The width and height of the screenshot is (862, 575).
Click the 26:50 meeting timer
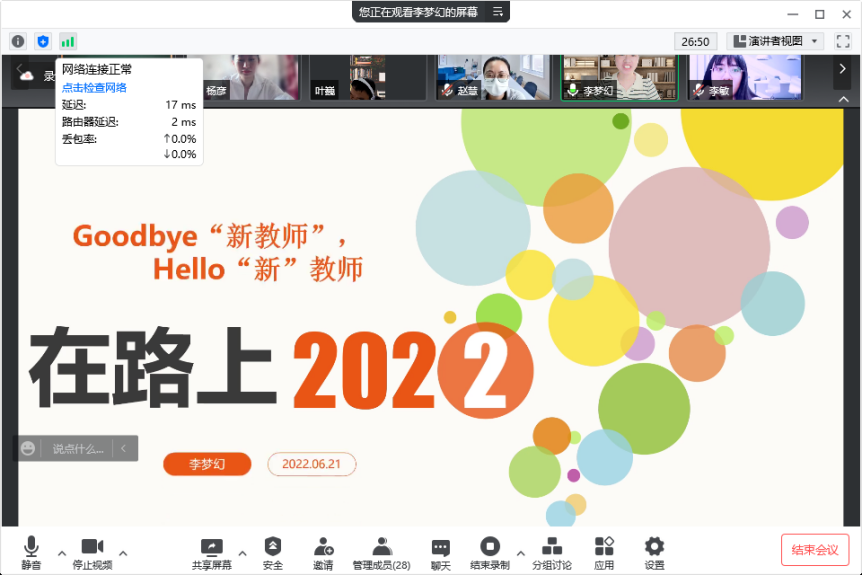pos(695,41)
